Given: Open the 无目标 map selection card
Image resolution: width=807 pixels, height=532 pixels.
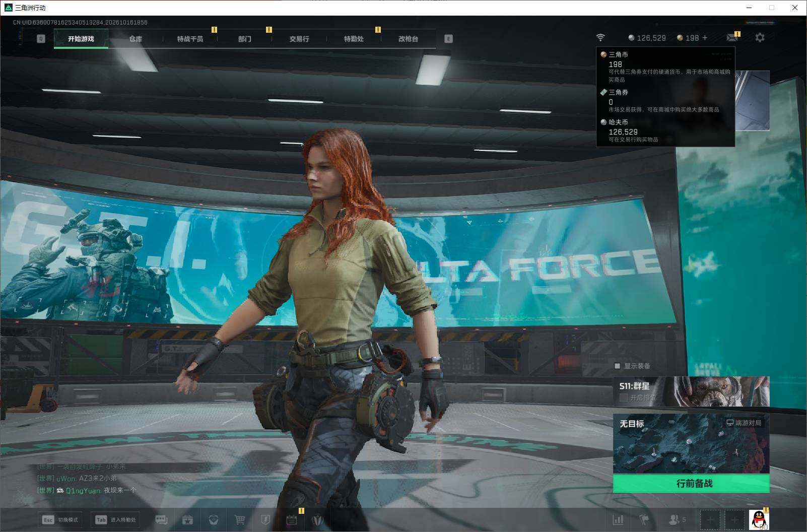Looking at the screenshot, I should pos(691,444).
